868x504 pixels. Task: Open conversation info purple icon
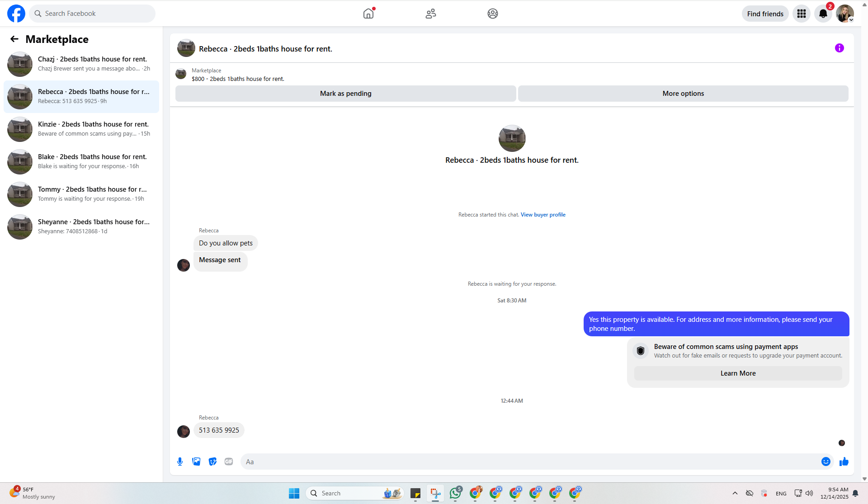[840, 48]
